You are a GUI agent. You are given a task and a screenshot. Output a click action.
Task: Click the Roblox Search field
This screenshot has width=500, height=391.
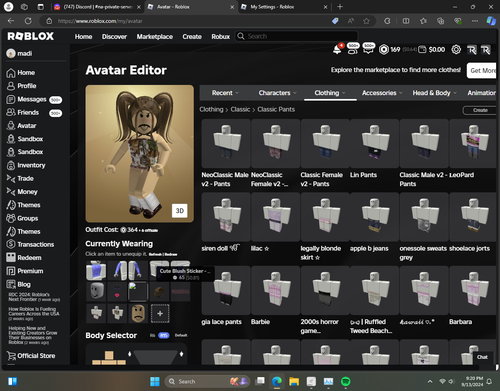(x=297, y=36)
